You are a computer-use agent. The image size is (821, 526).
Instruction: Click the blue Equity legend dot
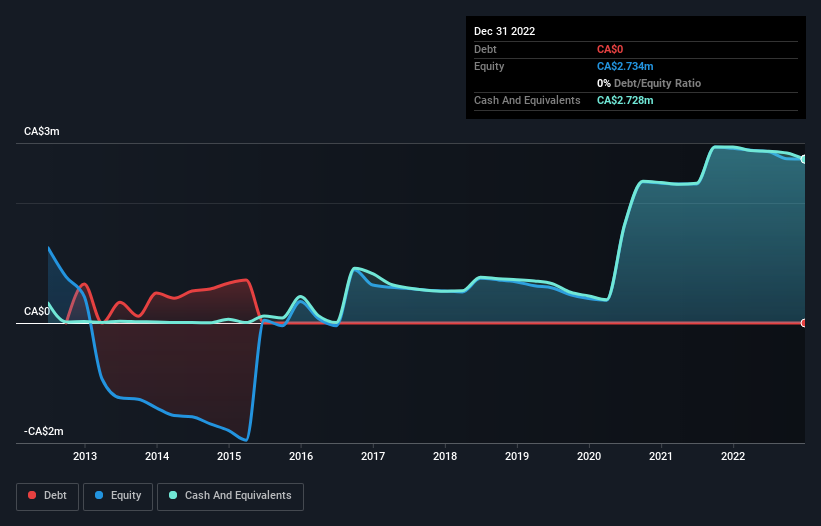point(99,495)
